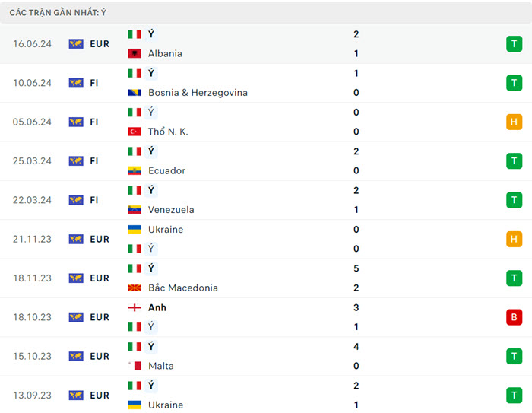Click the 21.11.23 match date
Viewport: 532px width, 413px height.
pos(32,239)
